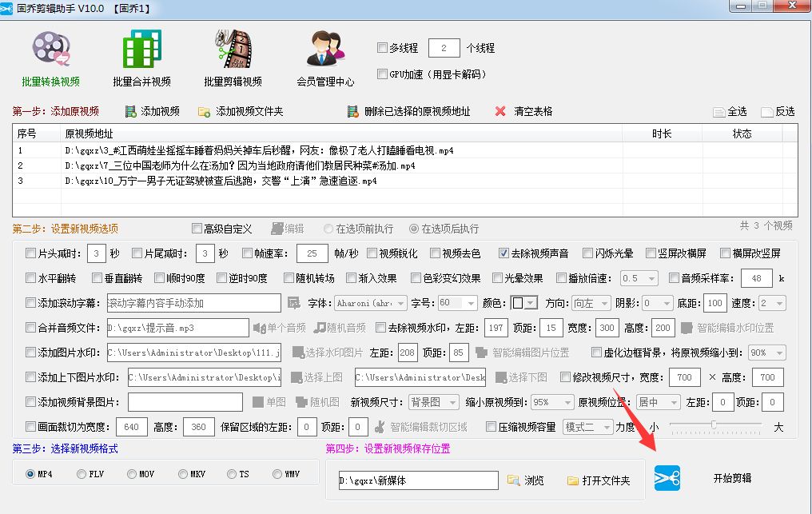Click the 添加视频文件夹 folder icon

(204, 111)
